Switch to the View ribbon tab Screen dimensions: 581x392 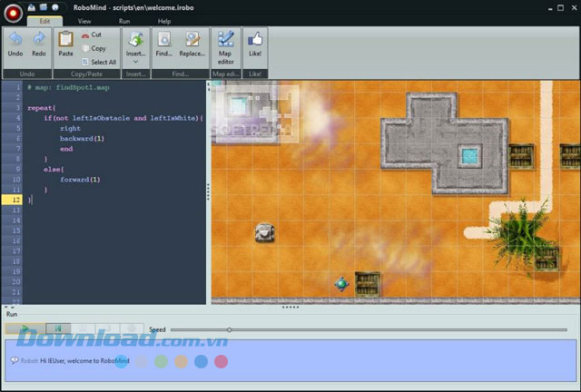click(x=84, y=20)
